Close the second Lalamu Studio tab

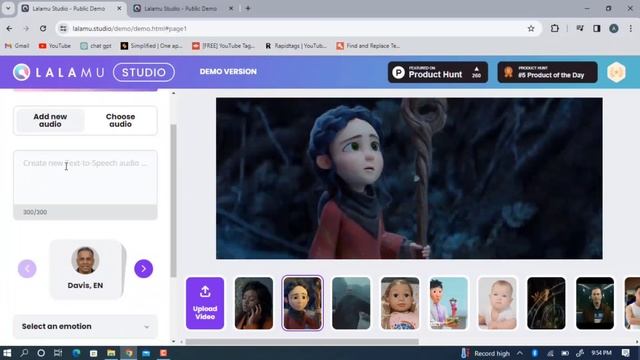point(231,9)
